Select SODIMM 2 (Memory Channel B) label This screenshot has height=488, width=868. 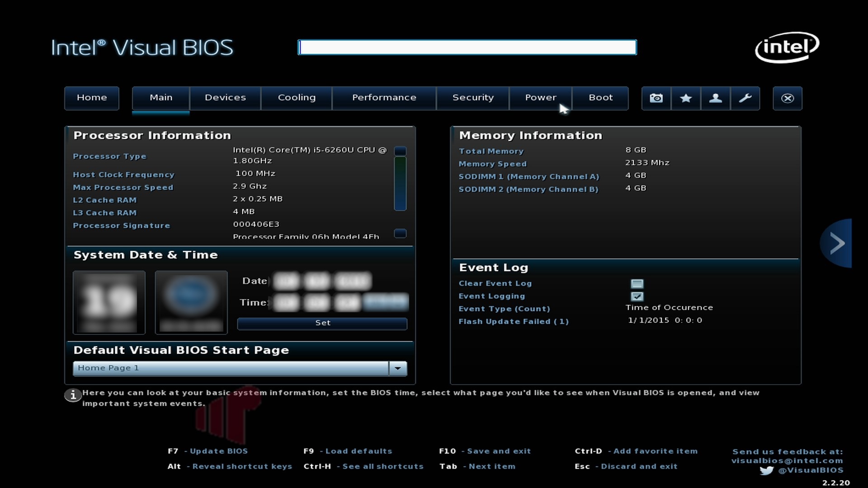tap(528, 189)
